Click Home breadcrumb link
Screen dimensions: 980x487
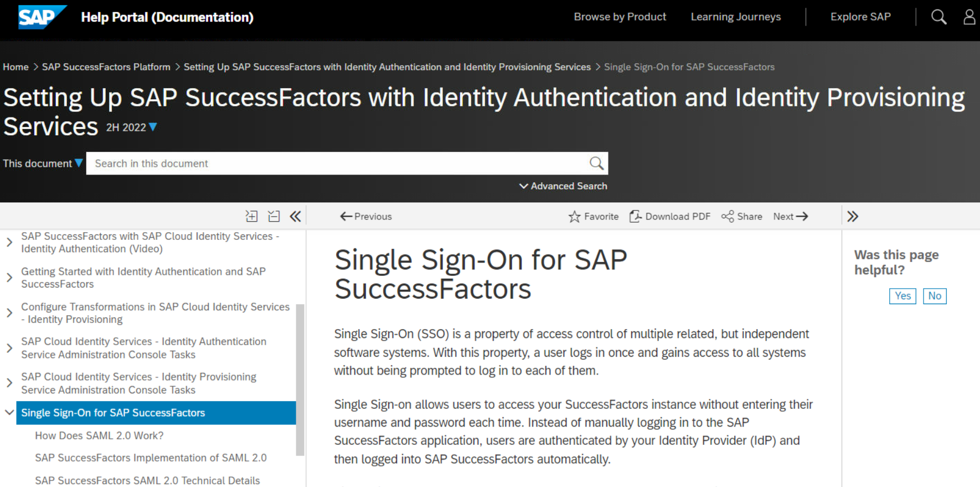point(16,67)
